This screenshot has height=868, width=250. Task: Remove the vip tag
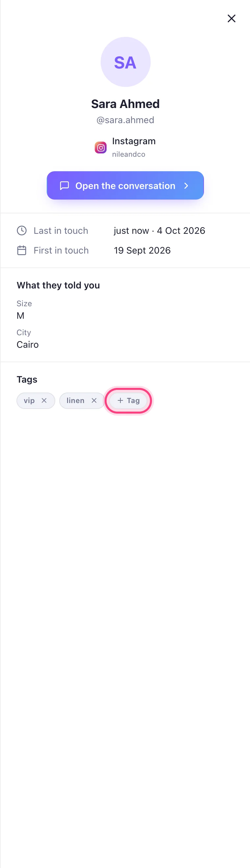tap(44, 400)
